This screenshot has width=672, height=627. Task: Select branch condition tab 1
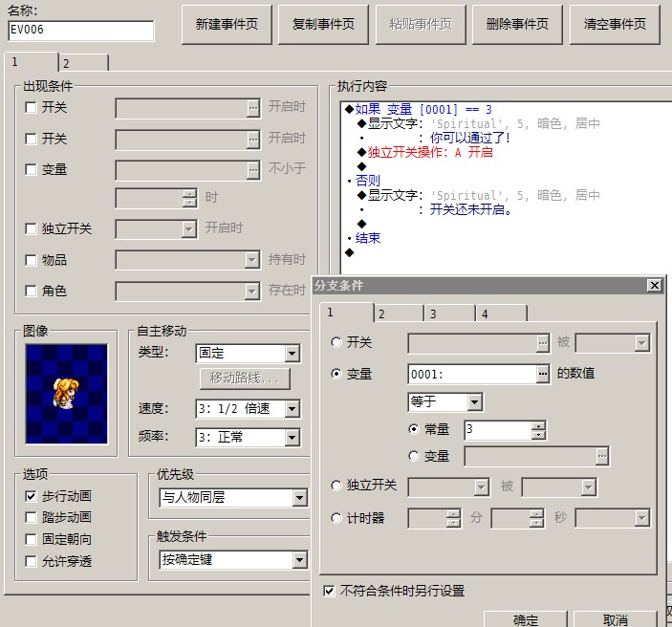(346, 313)
